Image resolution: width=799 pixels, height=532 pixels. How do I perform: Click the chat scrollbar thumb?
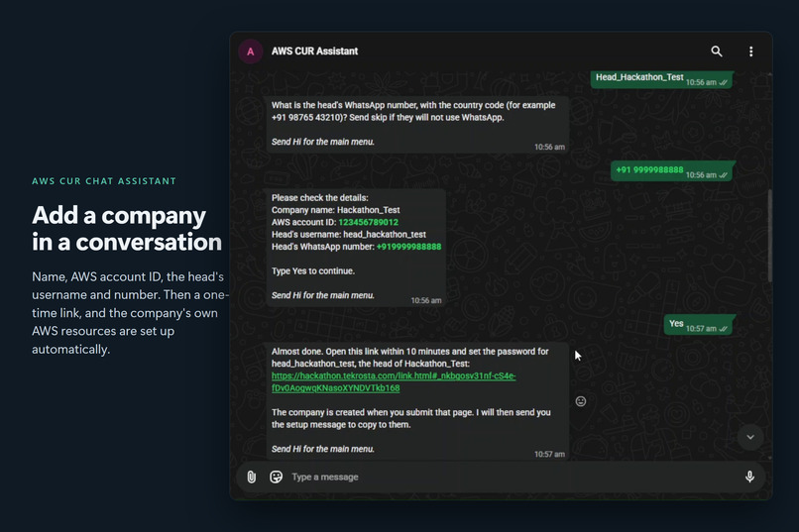(769, 235)
